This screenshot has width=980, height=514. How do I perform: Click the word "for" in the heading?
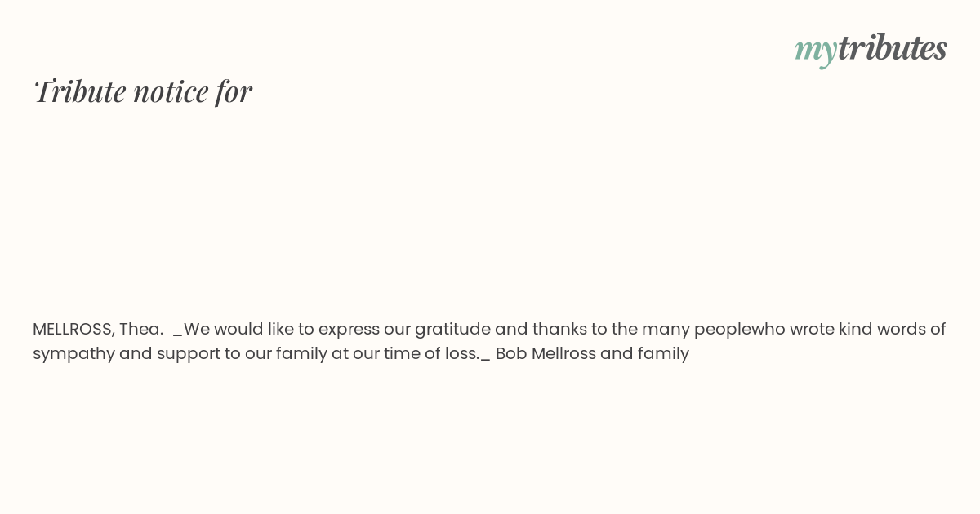[234, 91]
